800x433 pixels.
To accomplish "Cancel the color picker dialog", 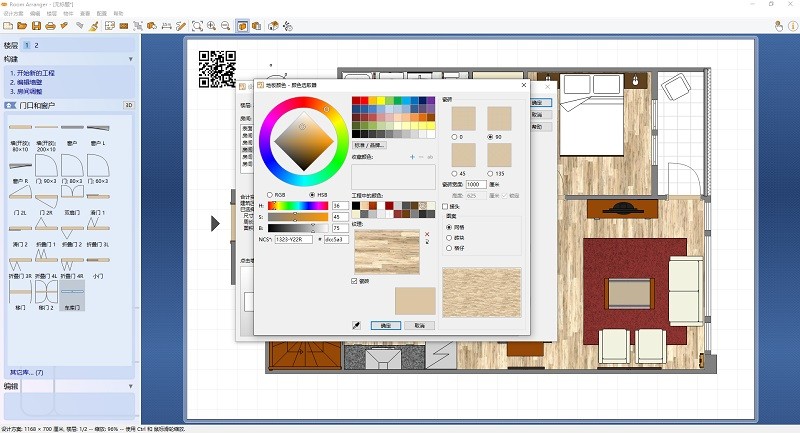I will 419,325.
